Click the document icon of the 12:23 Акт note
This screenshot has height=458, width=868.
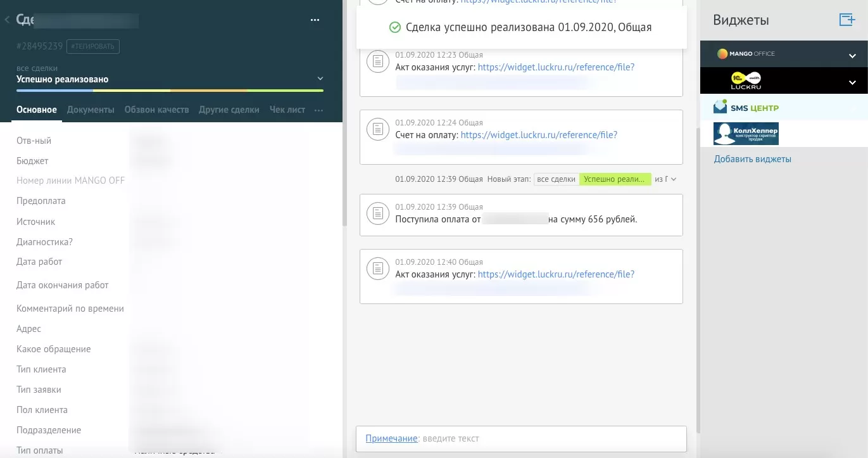pos(377,61)
